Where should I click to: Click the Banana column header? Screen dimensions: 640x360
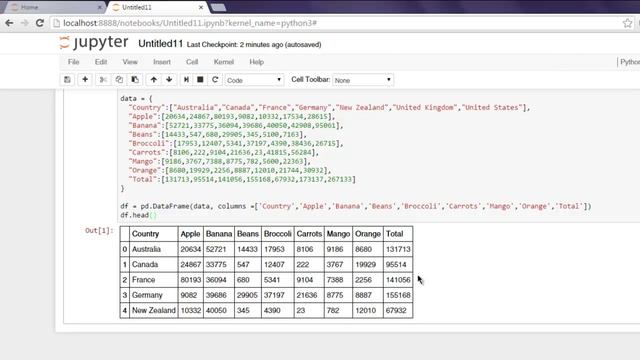219,234
